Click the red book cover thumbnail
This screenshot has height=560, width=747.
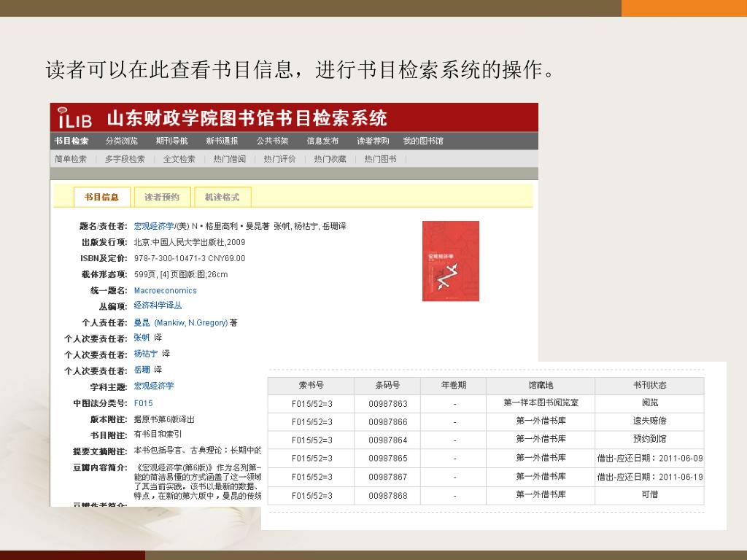point(451,261)
